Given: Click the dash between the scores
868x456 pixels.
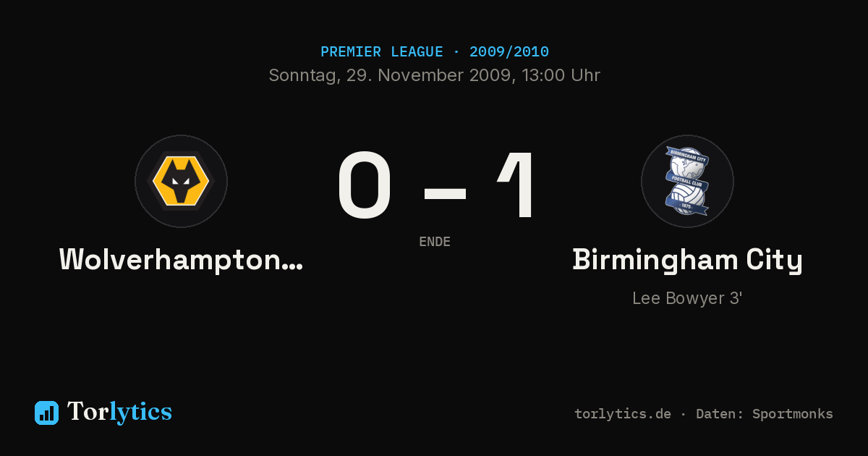Looking at the screenshot, I should [x=445, y=193].
